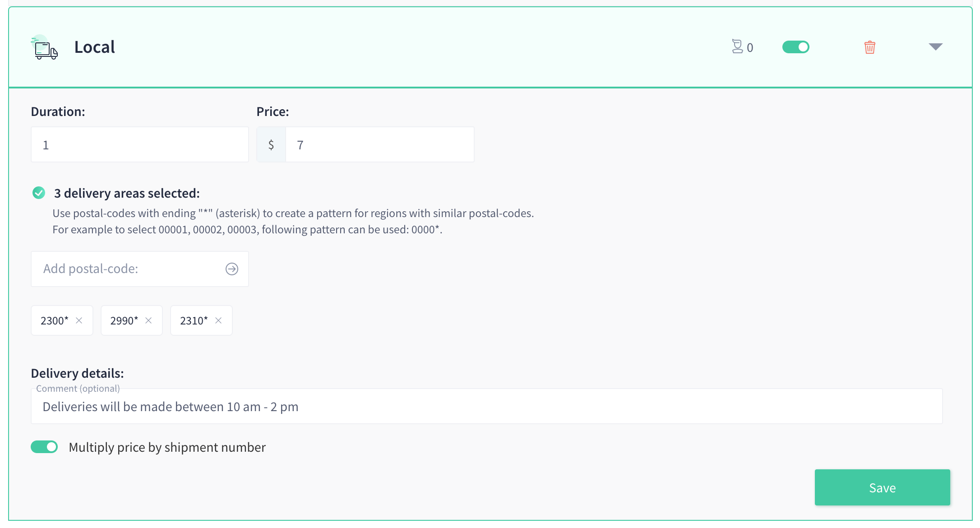
Task: Click the green checkmark for delivery areas
Action: pyautogui.click(x=39, y=193)
